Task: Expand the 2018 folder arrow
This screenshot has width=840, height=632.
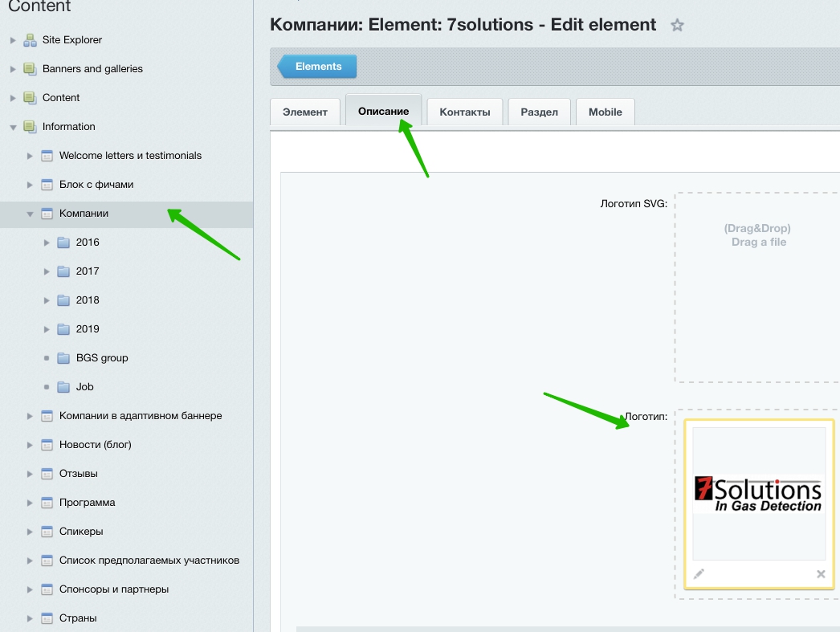Action: pos(47,300)
